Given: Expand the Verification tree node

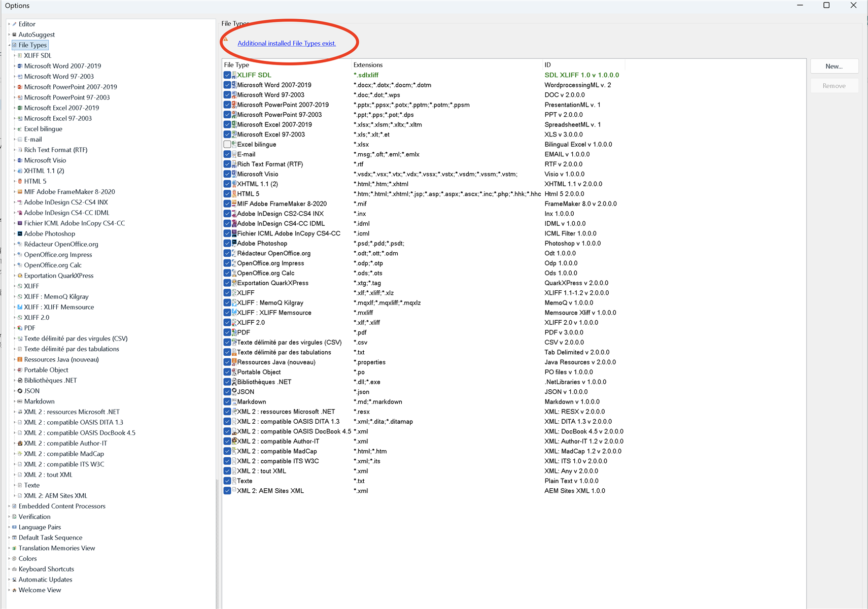Looking at the screenshot, I should click(x=9, y=517).
